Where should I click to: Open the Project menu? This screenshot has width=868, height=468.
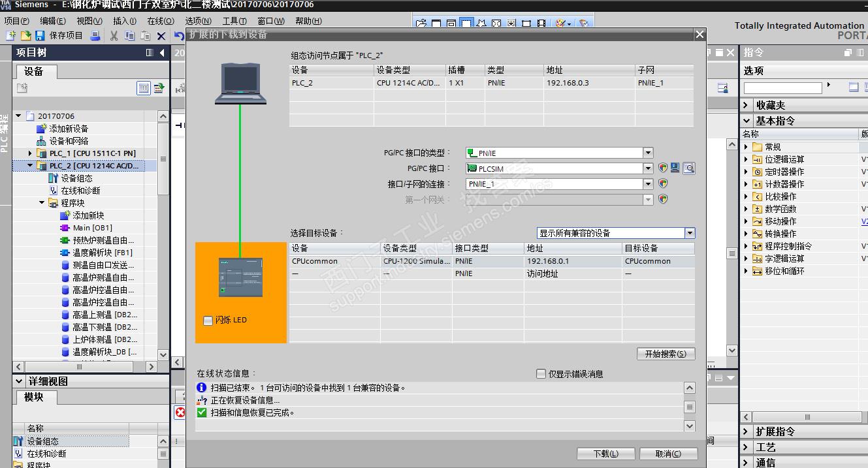coord(17,21)
